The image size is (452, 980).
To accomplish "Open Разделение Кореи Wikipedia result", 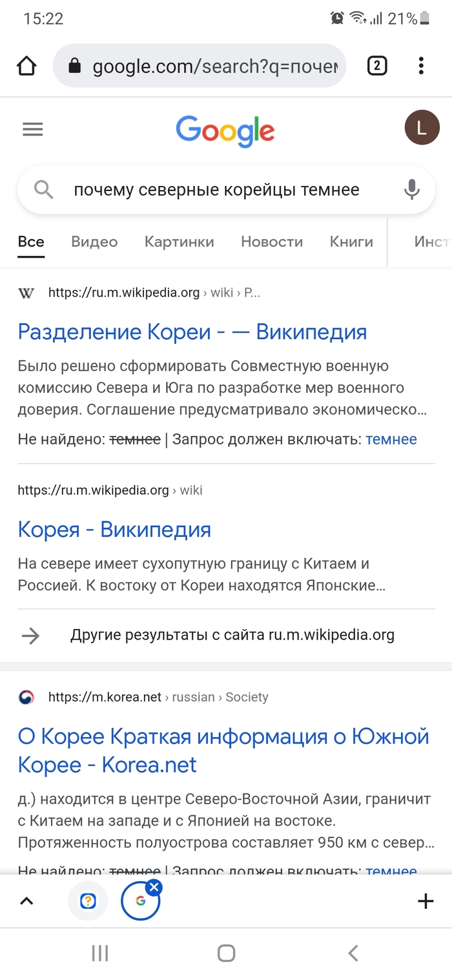I will pyautogui.click(x=192, y=332).
